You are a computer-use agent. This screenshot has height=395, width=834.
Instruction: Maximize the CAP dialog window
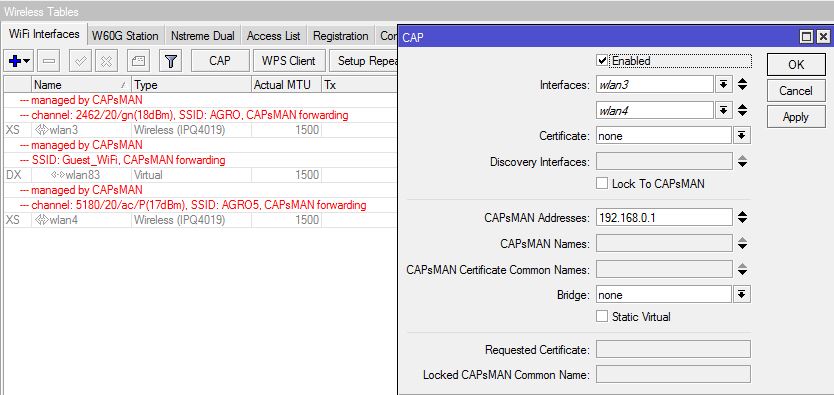point(807,37)
